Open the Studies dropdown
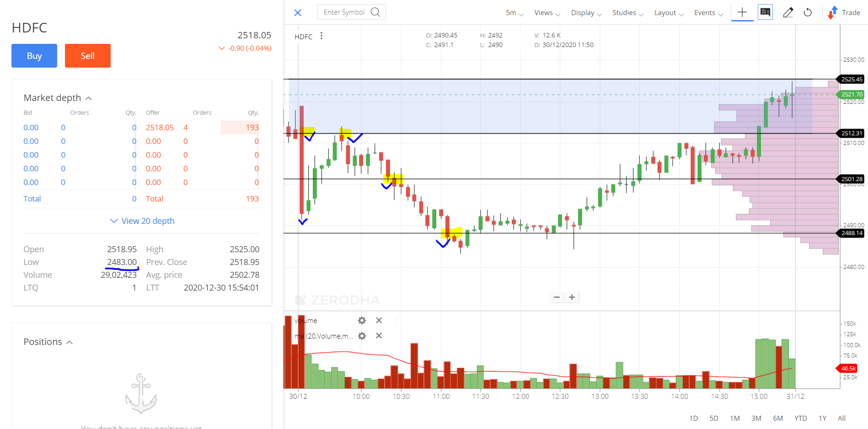 (x=628, y=13)
